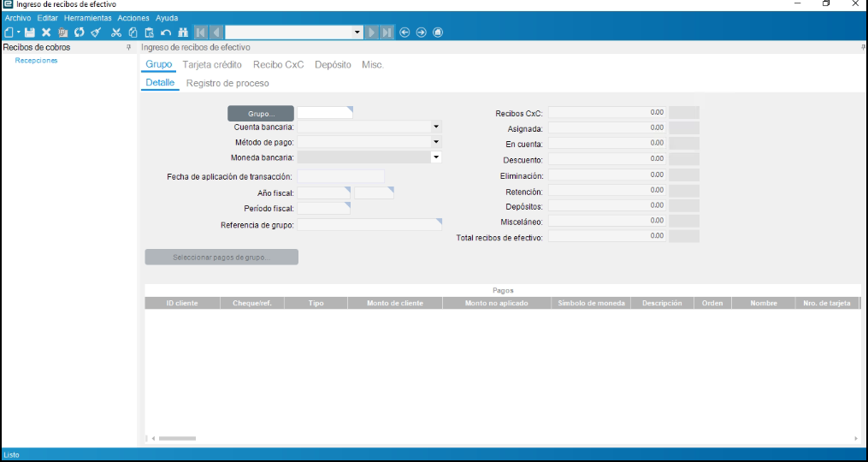Switch to the Depósito tab

333,65
